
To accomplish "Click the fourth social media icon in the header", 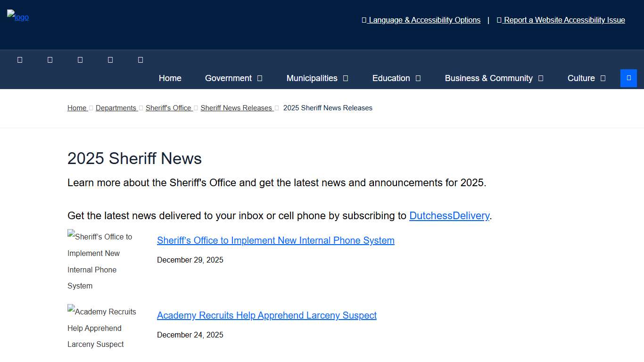I will (x=110, y=59).
